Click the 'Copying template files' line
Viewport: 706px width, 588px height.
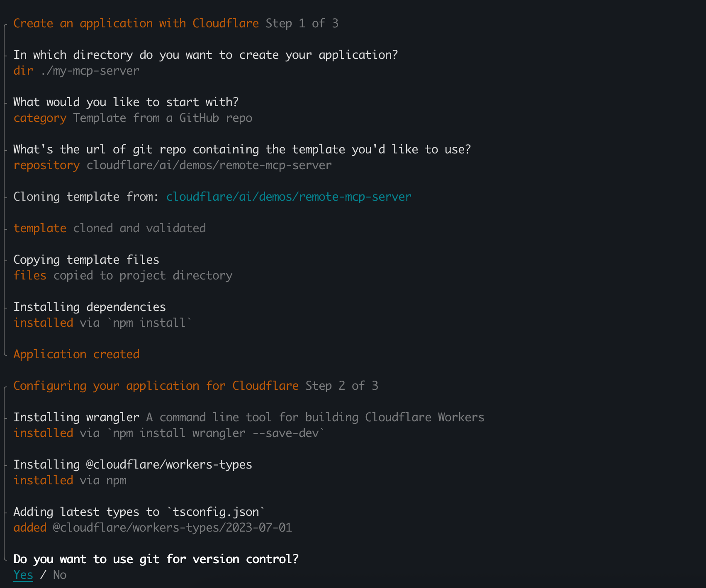[x=86, y=260]
